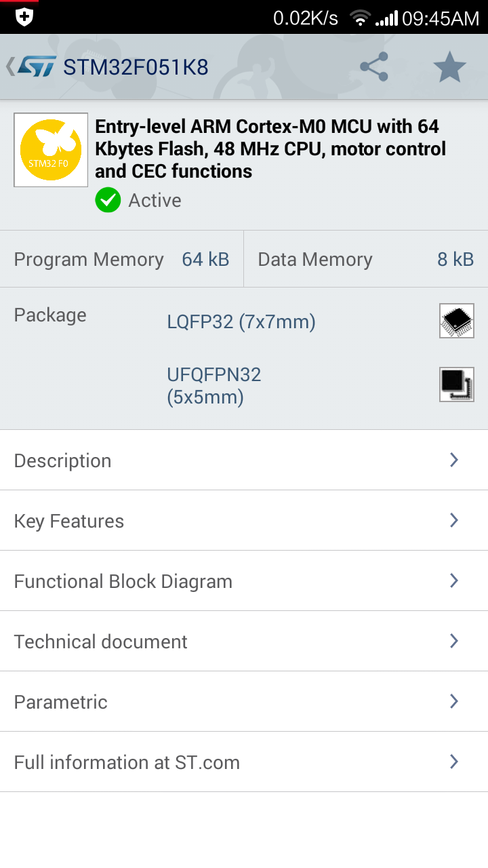Expand the Description chevron arrow
The image size is (488, 868).
point(454,460)
